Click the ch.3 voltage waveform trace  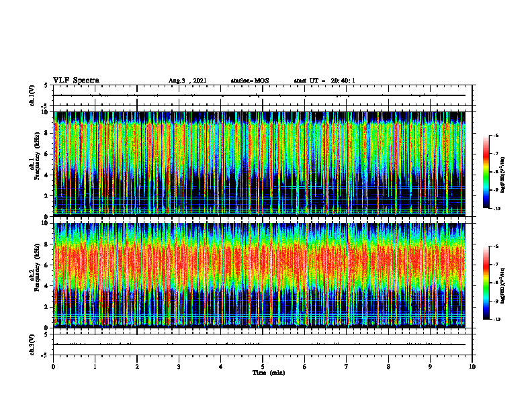pyautogui.click(x=259, y=345)
